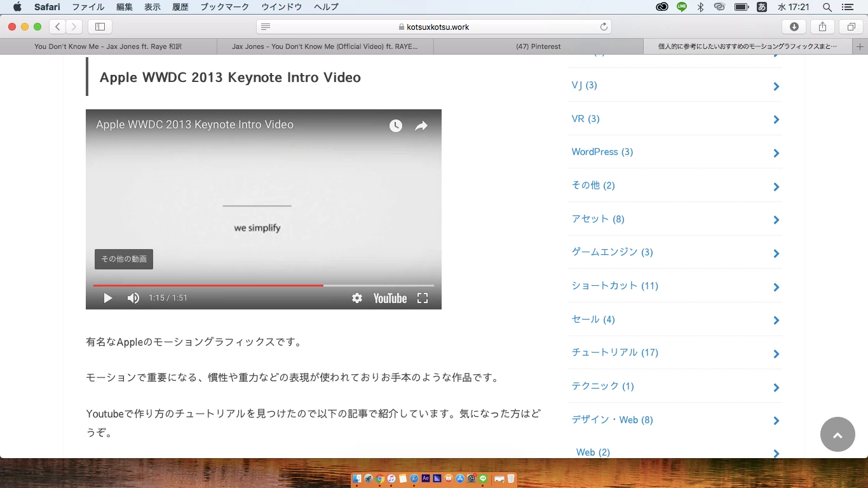
Task: Click chevron beside ショートカット (11)
Action: 776,287
